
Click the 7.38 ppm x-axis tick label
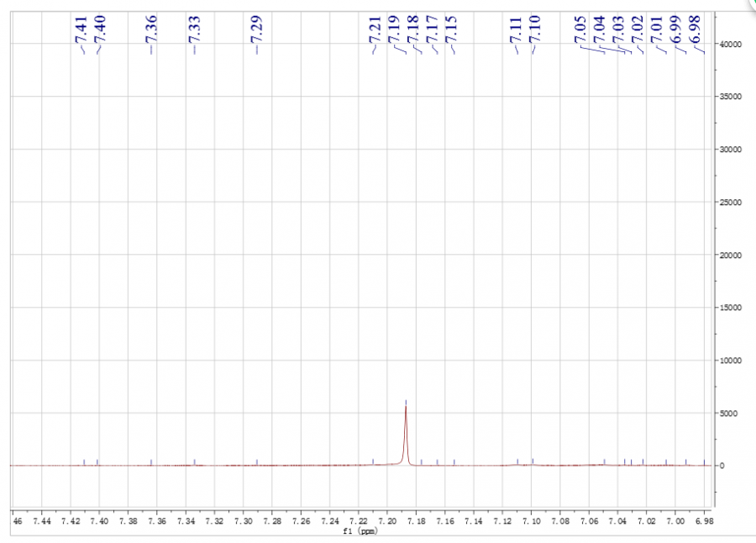click(x=129, y=521)
